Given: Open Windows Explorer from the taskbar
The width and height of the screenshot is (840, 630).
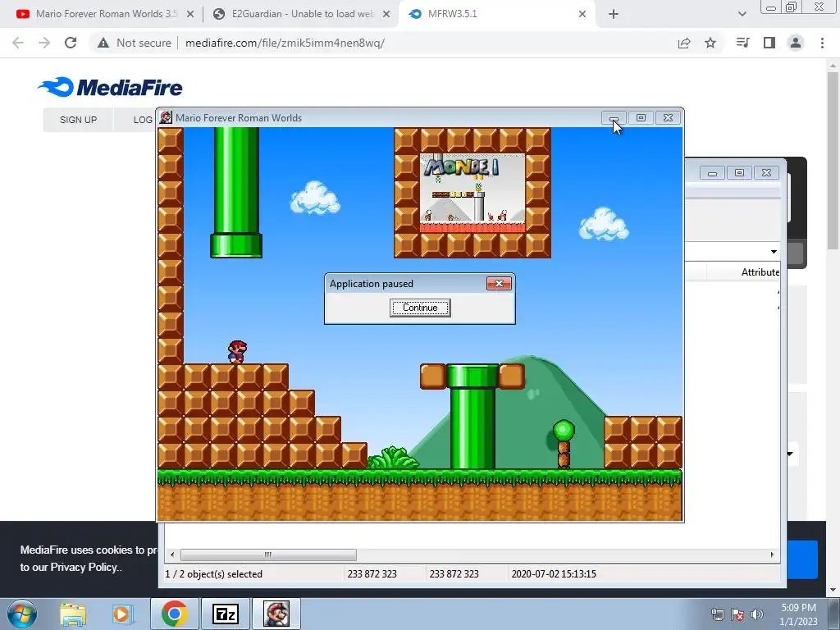Looking at the screenshot, I should tap(73, 614).
